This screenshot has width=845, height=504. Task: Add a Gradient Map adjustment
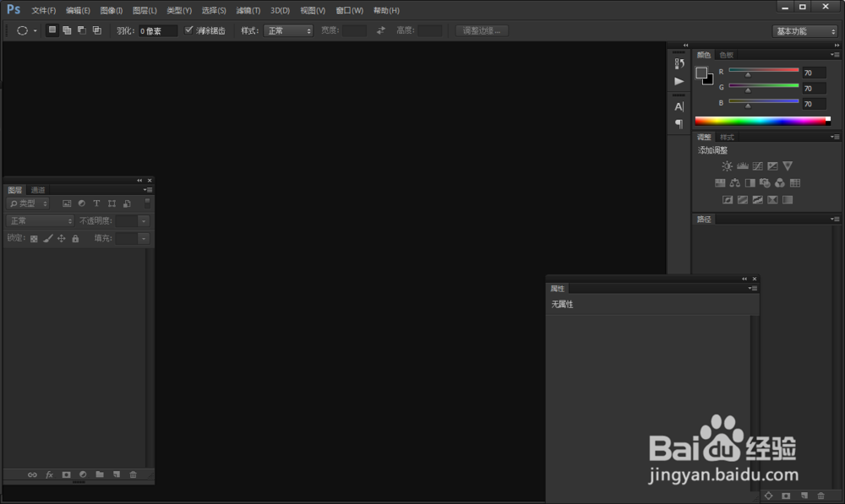[x=788, y=200]
